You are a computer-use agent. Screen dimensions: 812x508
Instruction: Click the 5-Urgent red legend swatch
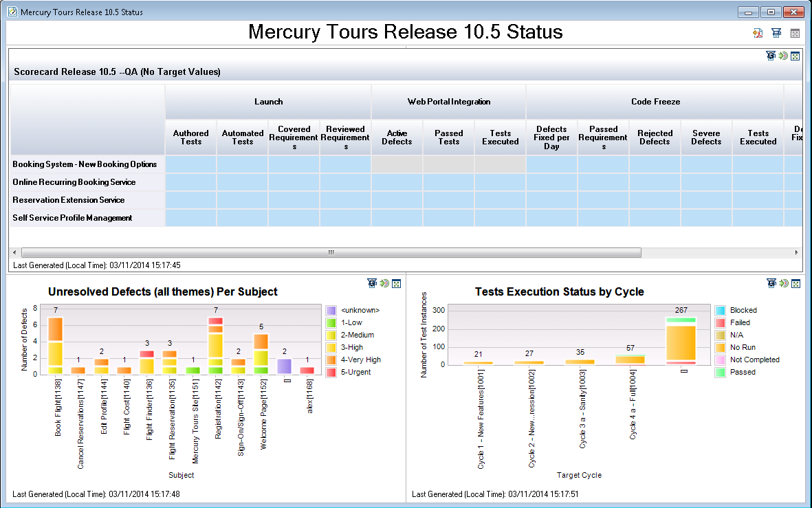coord(331,373)
